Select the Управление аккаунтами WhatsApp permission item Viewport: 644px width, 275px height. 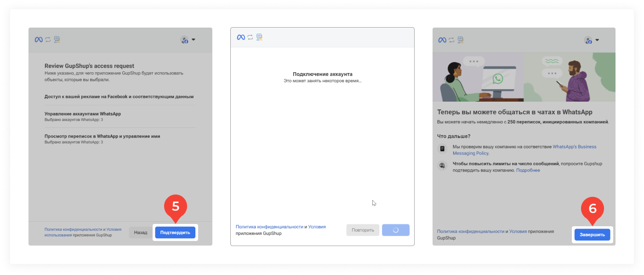(83, 114)
